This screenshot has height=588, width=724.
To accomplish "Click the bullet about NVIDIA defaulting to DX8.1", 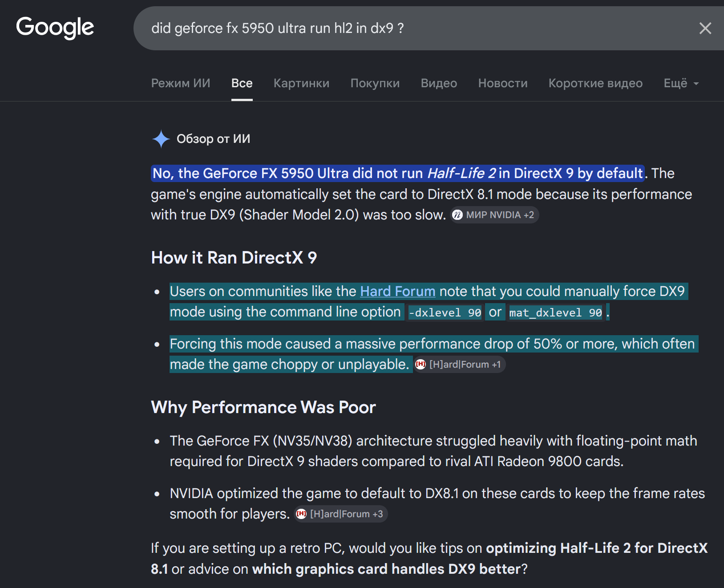I will [437, 503].
